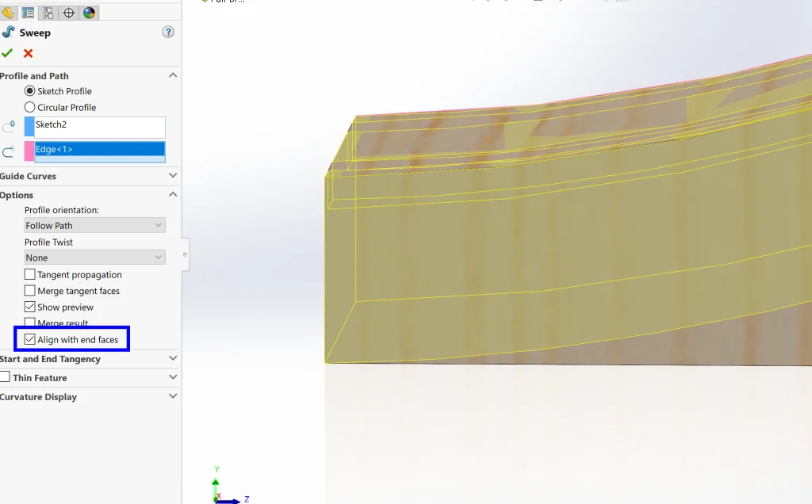
Task: Collapse the Options section
Action: pyautogui.click(x=173, y=195)
